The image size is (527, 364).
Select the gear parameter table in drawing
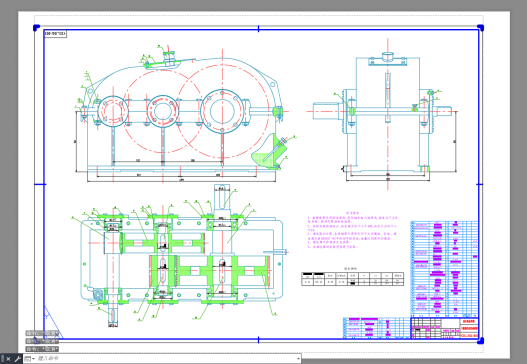tap(353, 279)
